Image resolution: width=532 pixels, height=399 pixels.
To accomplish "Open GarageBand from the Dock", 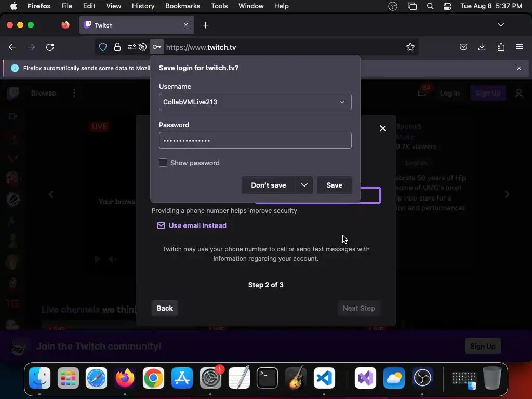I will (x=296, y=378).
